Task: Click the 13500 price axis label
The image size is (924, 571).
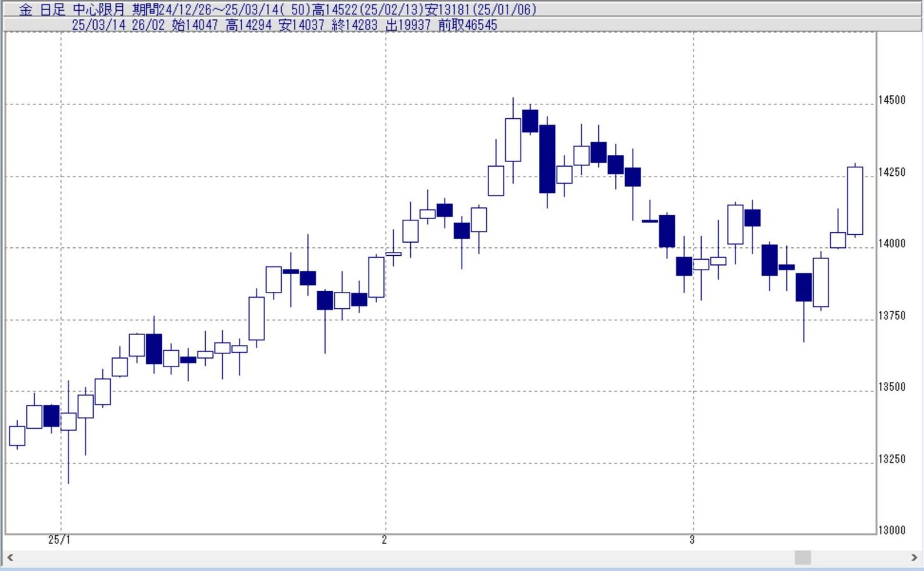Action: click(x=892, y=387)
